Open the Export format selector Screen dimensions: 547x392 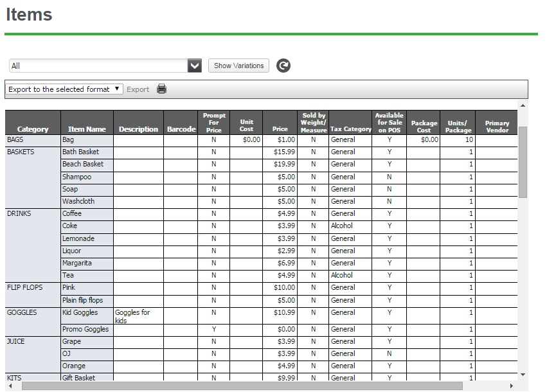(64, 89)
